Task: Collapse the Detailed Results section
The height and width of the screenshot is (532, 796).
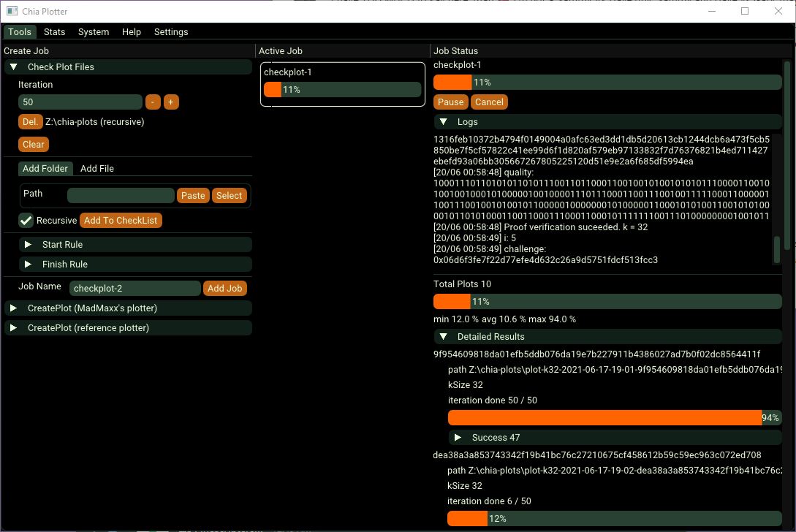Action: (x=607, y=337)
